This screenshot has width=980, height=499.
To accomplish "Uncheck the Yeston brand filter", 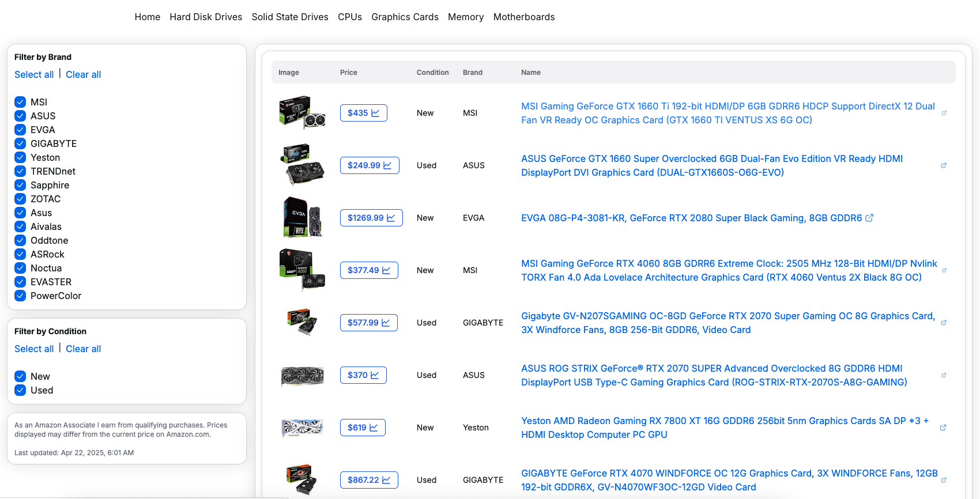I will (x=20, y=157).
